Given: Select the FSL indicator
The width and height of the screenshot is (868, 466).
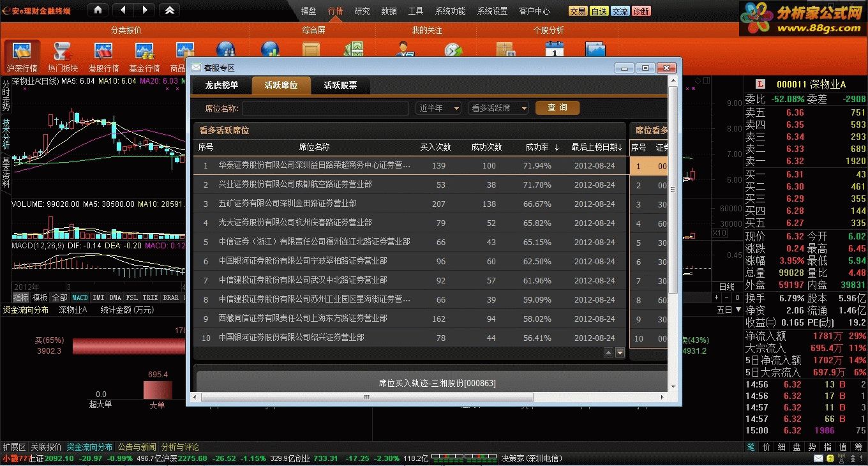Looking at the screenshot, I should (x=131, y=297).
